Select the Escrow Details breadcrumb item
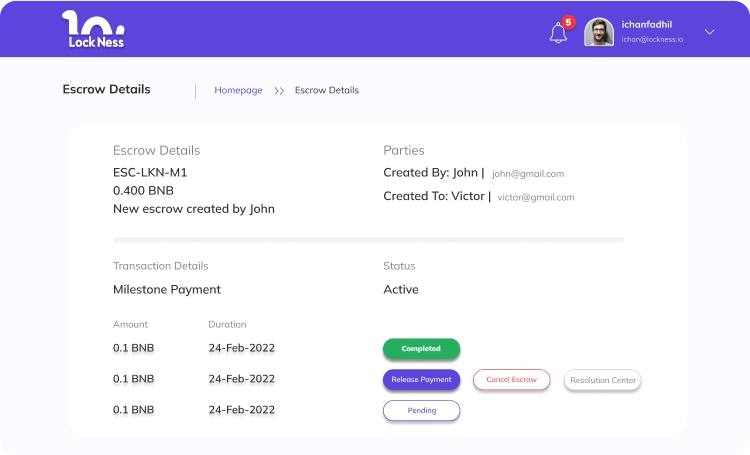The image size is (750, 455). pos(327,90)
